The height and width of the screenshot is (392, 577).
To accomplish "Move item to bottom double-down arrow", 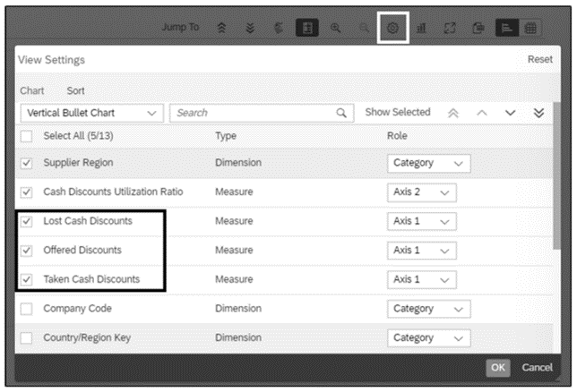I will pyautogui.click(x=538, y=113).
